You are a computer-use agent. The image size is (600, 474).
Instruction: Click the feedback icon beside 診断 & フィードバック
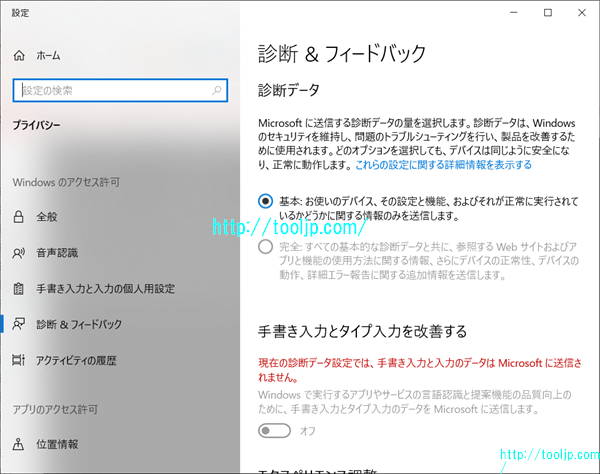point(18,324)
